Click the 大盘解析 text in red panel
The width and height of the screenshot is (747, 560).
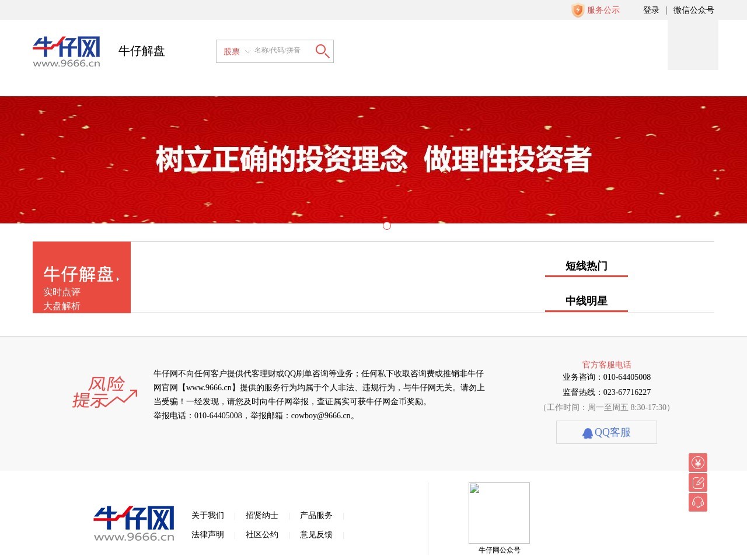coord(62,306)
